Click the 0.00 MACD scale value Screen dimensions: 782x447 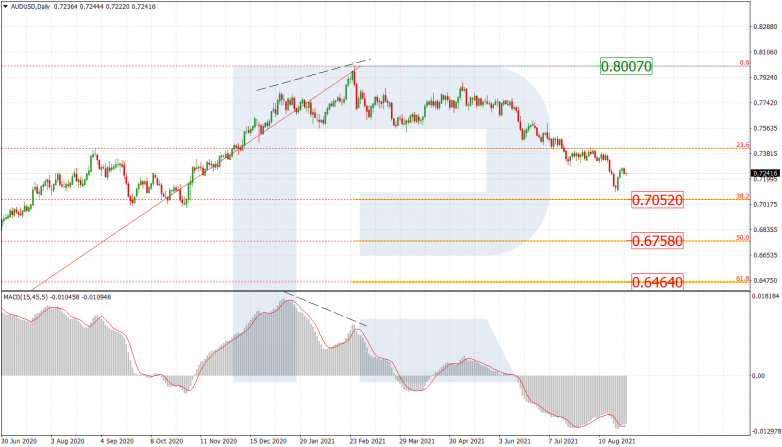click(759, 376)
